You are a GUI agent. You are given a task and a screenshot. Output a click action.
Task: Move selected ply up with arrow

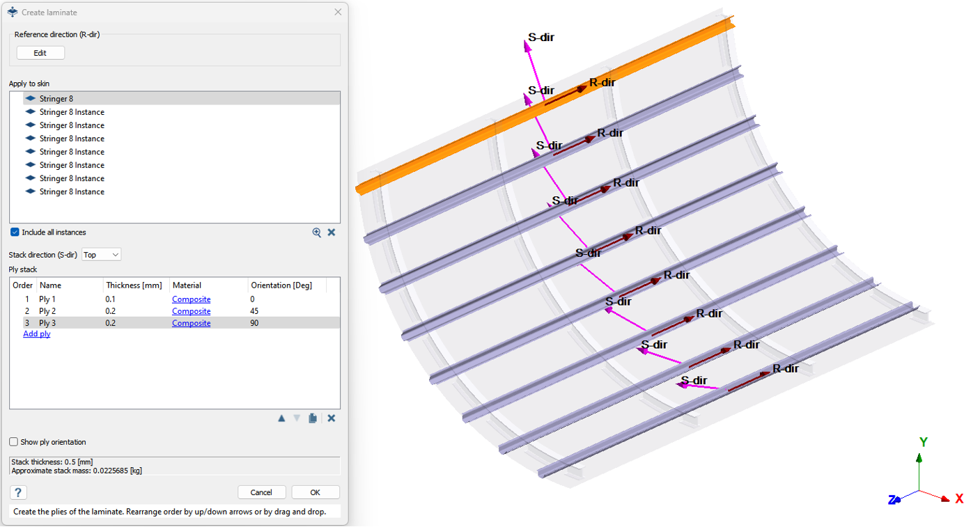pos(281,418)
